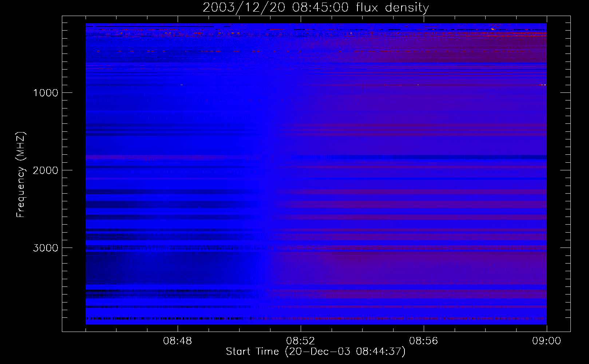
Task: Click the '3000' frequency tick label
Action: (x=46, y=248)
